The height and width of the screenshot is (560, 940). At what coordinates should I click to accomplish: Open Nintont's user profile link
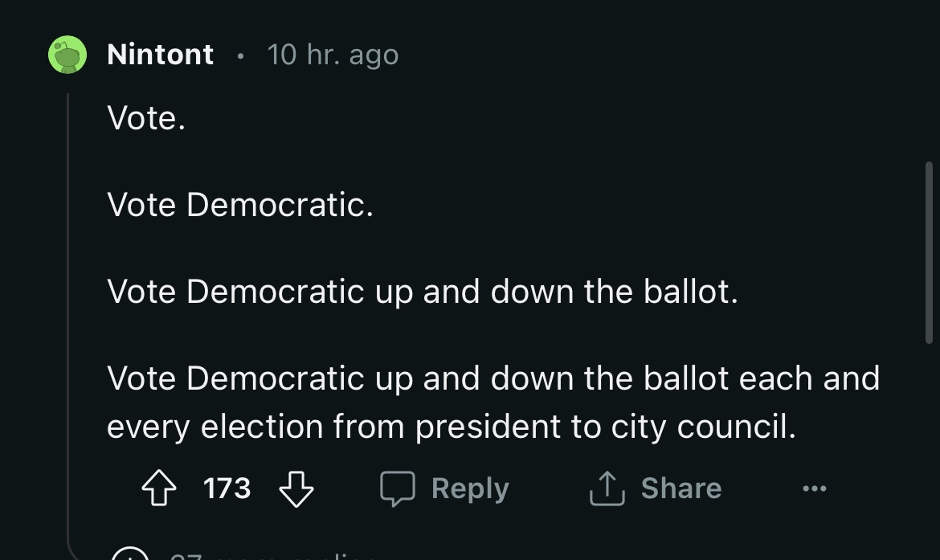(x=160, y=55)
